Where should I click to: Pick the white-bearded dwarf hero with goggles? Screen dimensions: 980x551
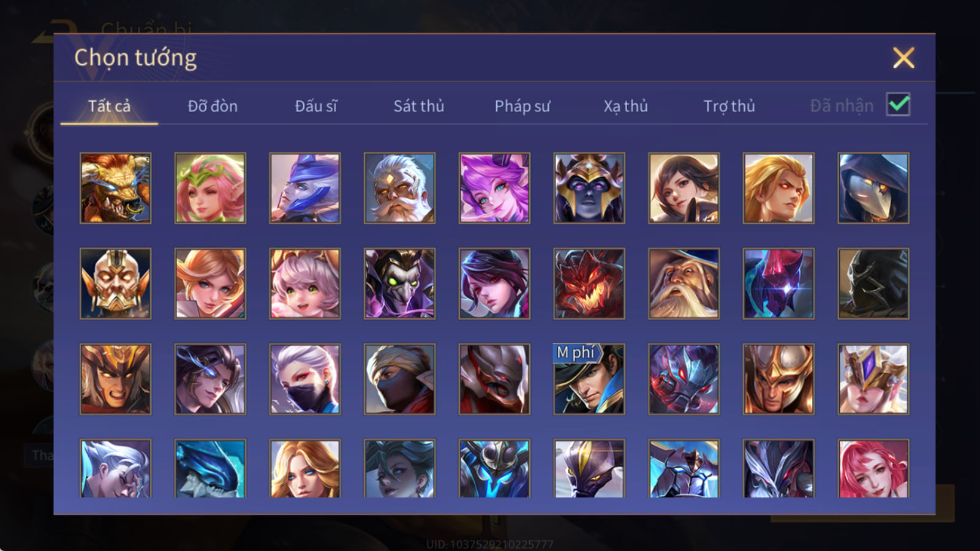tap(399, 188)
